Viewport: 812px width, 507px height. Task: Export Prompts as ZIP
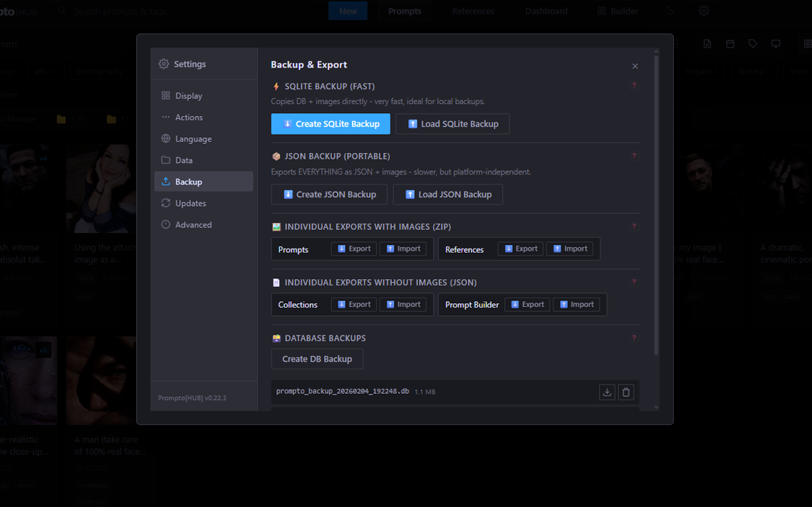coord(353,249)
